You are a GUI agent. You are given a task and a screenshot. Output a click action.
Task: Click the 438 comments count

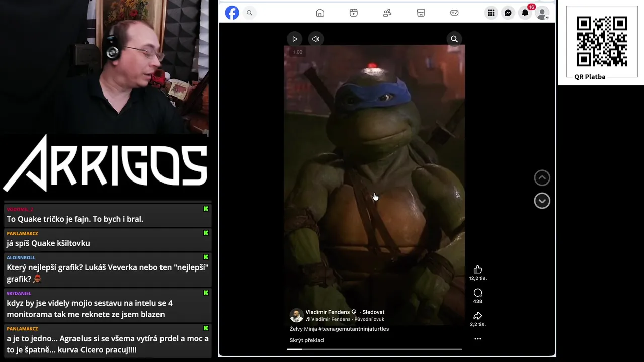[478, 301]
